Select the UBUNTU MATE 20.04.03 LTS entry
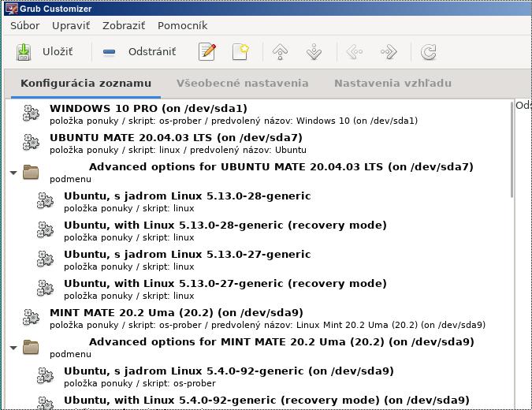This screenshot has width=532, height=410. coord(176,137)
